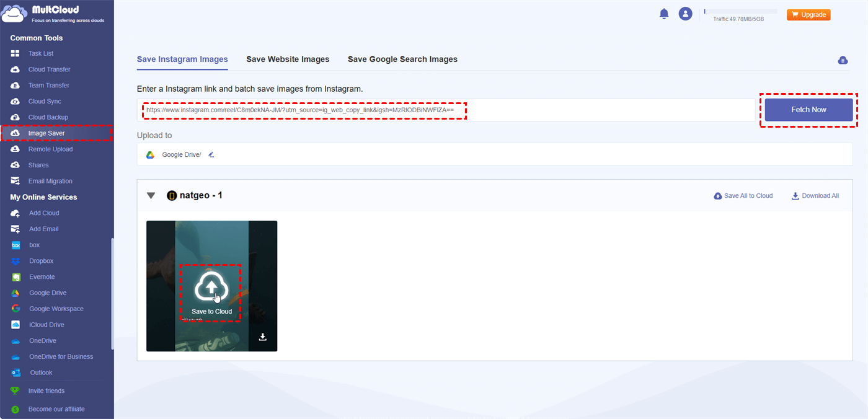Click the Dropbox icon
The width and height of the screenshot is (868, 419).
click(15, 261)
